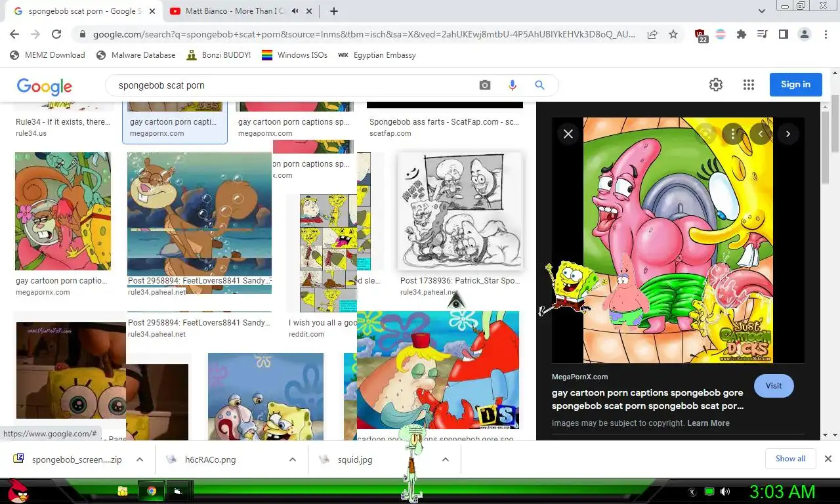Click the reddit.com source label
Image resolution: width=840 pixels, height=504 pixels.
[x=306, y=334]
